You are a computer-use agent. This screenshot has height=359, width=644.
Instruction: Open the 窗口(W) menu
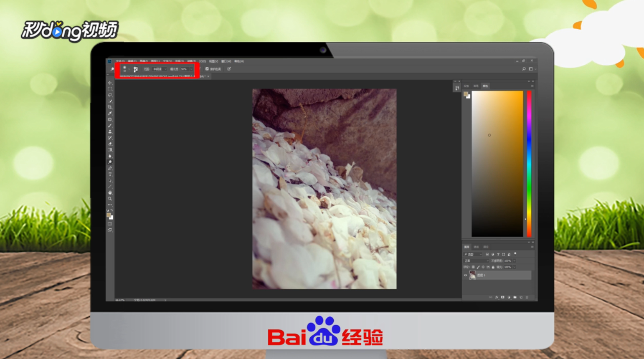click(x=226, y=61)
